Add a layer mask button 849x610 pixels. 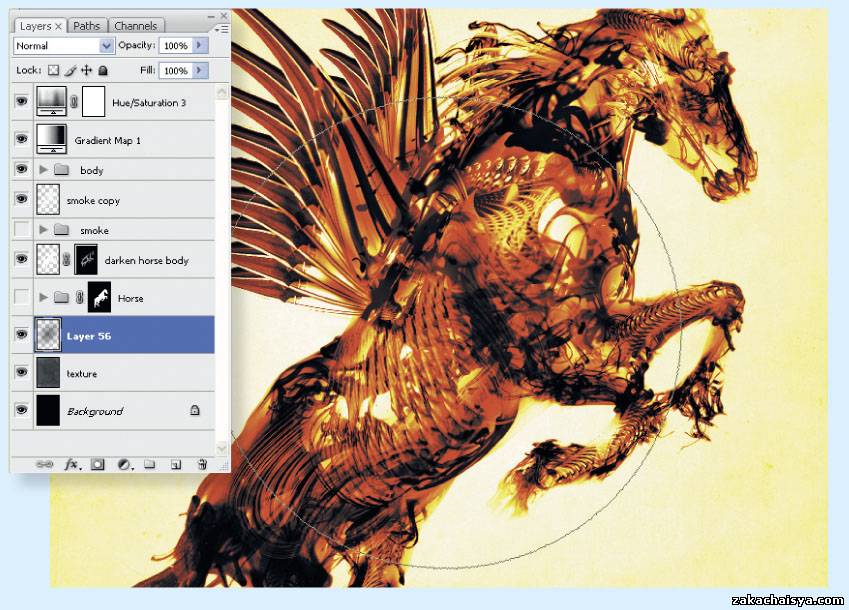[97, 464]
